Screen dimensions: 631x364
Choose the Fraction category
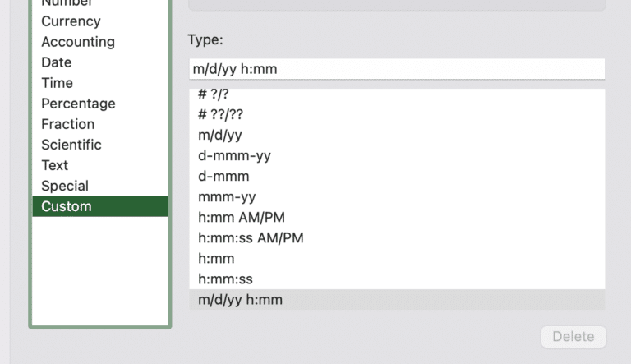[67, 124]
